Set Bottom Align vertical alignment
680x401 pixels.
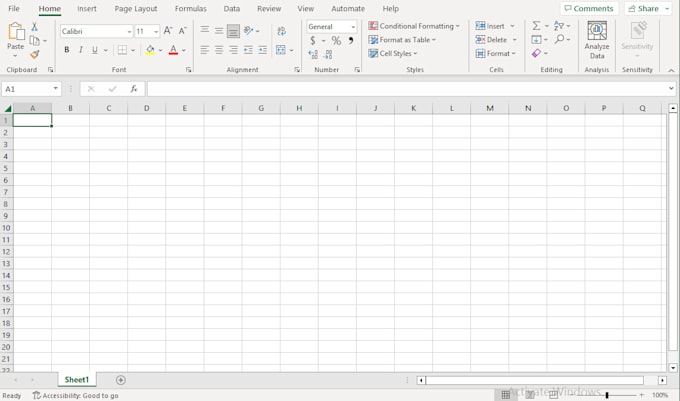(233, 30)
